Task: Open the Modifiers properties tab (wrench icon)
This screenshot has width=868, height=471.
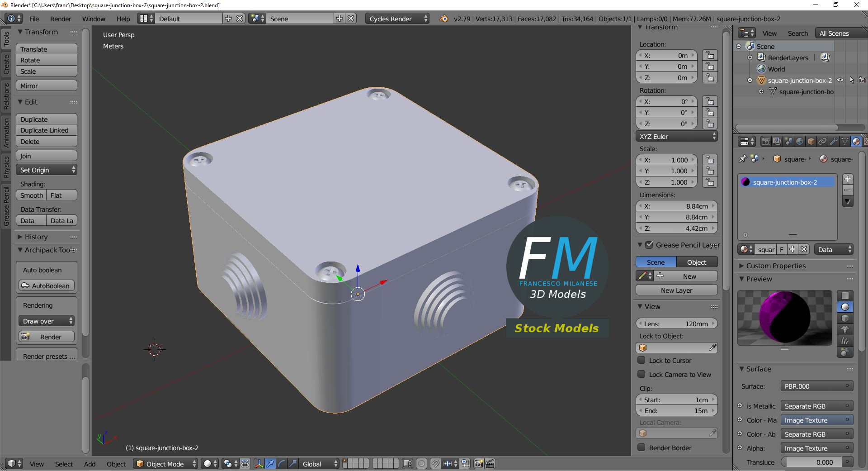Action: tap(834, 141)
